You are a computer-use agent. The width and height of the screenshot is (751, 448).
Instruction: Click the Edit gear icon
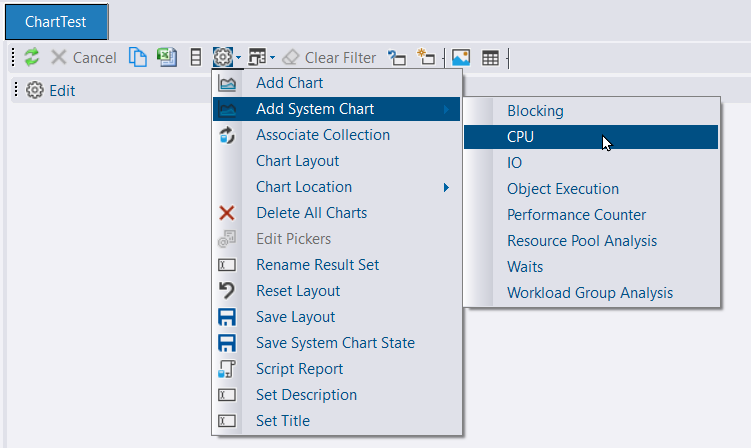click(35, 90)
